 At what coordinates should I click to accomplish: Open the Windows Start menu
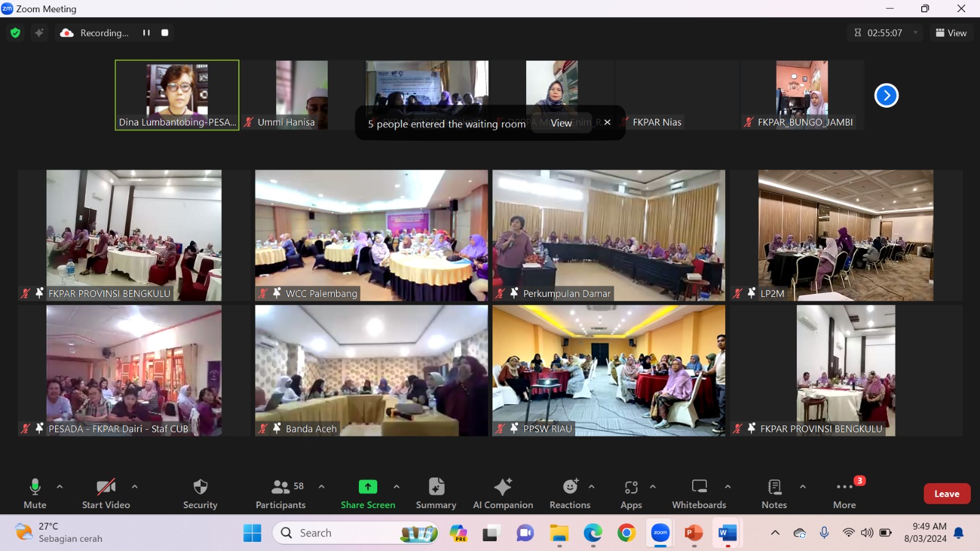point(252,533)
